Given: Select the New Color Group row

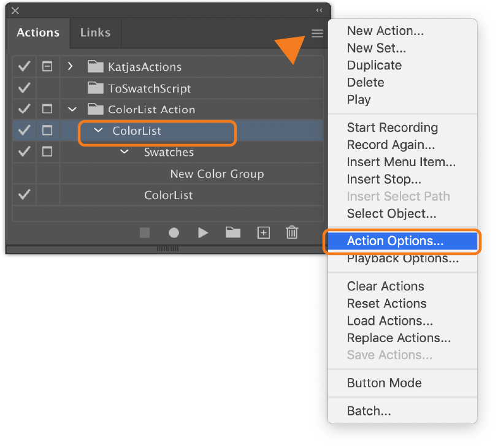Looking at the screenshot, I should [x=167, y=173].
